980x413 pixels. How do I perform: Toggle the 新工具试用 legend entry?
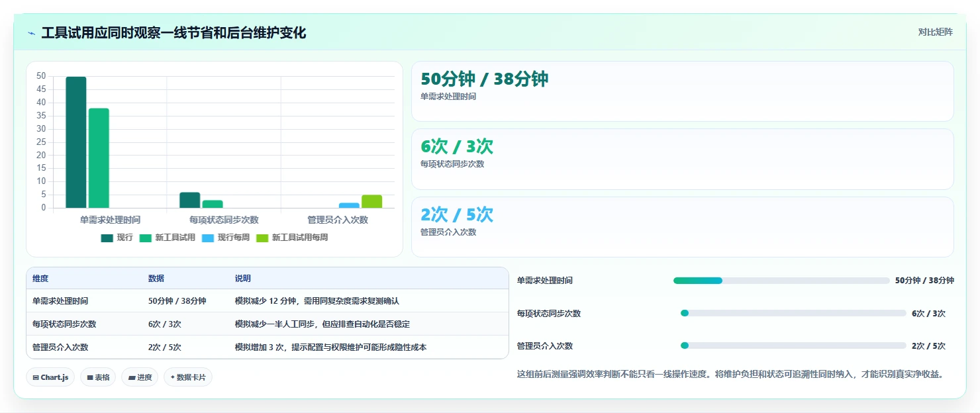click(167, 238)
